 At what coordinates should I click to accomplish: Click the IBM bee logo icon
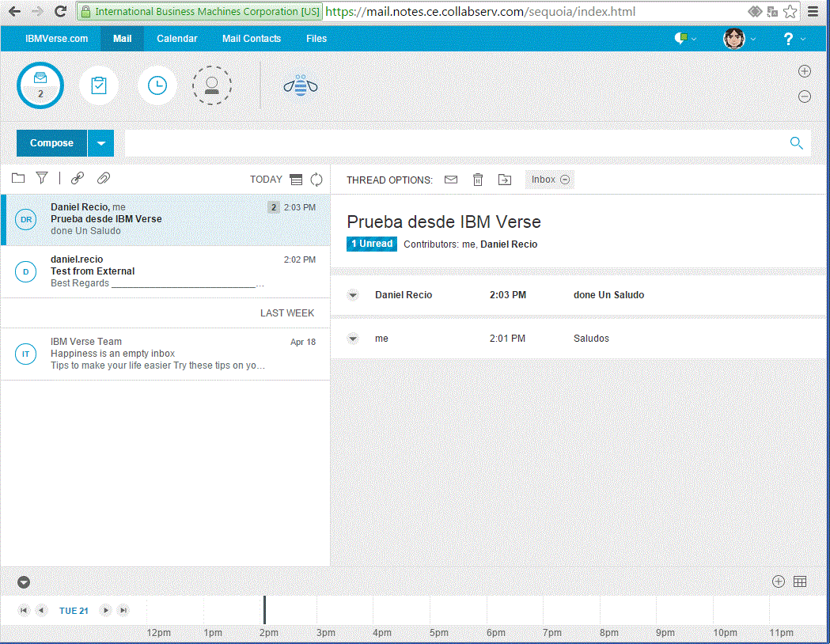[301, 85]
